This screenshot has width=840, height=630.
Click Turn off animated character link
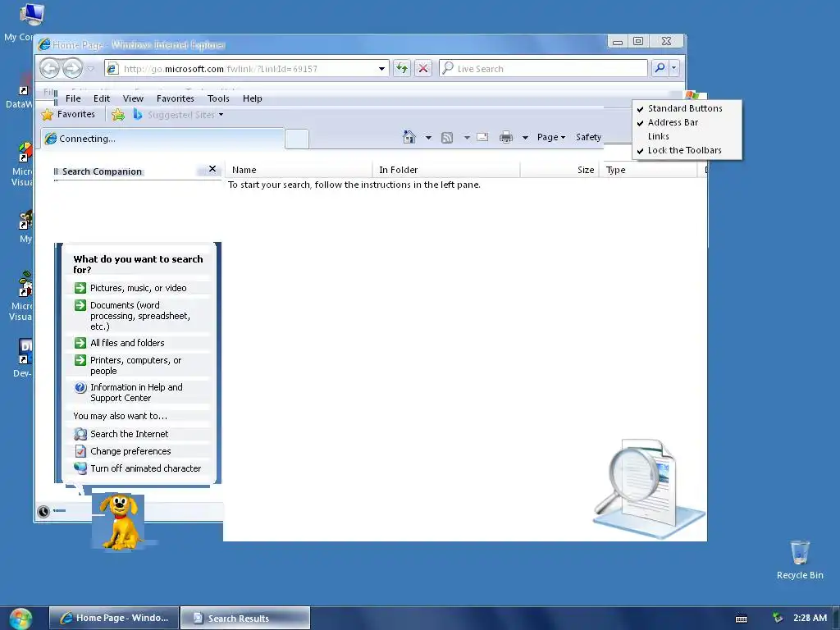click(146, 468)
